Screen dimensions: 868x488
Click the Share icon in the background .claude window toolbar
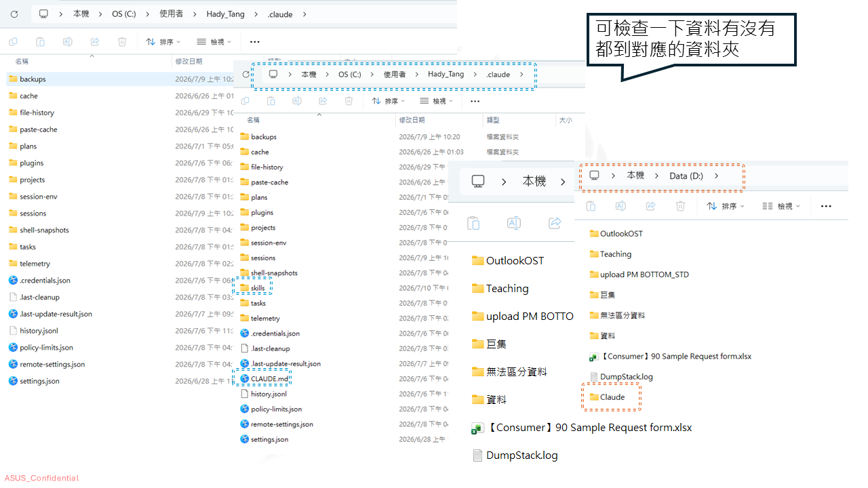[95, 42]
